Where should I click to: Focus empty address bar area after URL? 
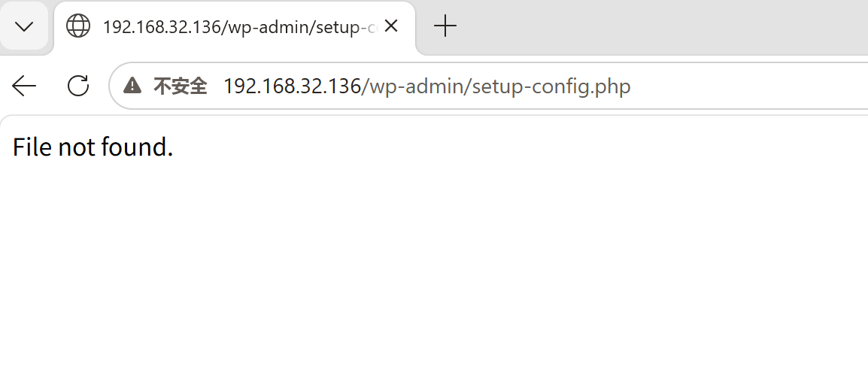[748, 86]
